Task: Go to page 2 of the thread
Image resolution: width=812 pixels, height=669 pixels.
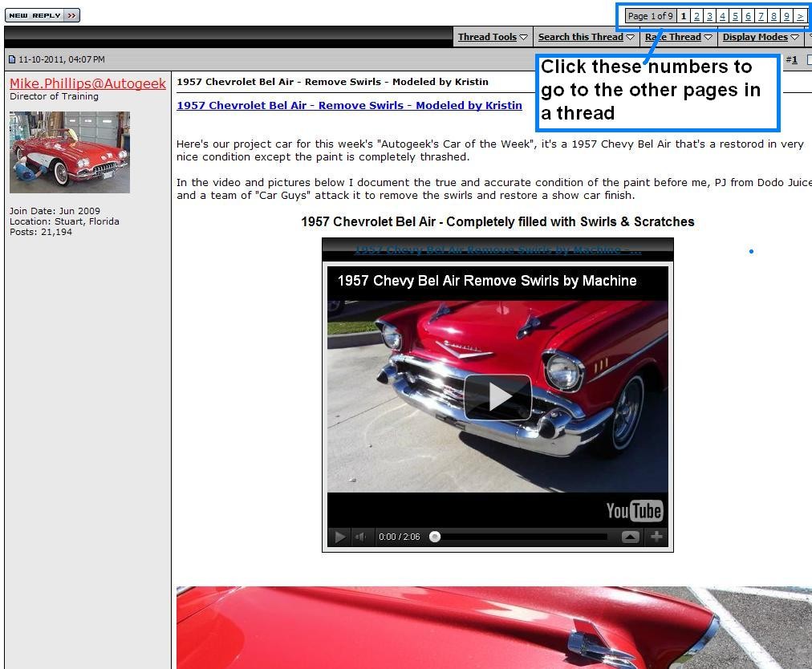Action: pos(696,16)
